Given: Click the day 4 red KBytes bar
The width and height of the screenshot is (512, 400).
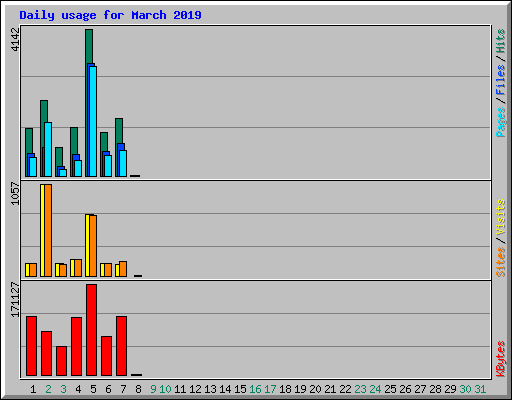Looking at the screenshot, I should (x=77, y=347).
